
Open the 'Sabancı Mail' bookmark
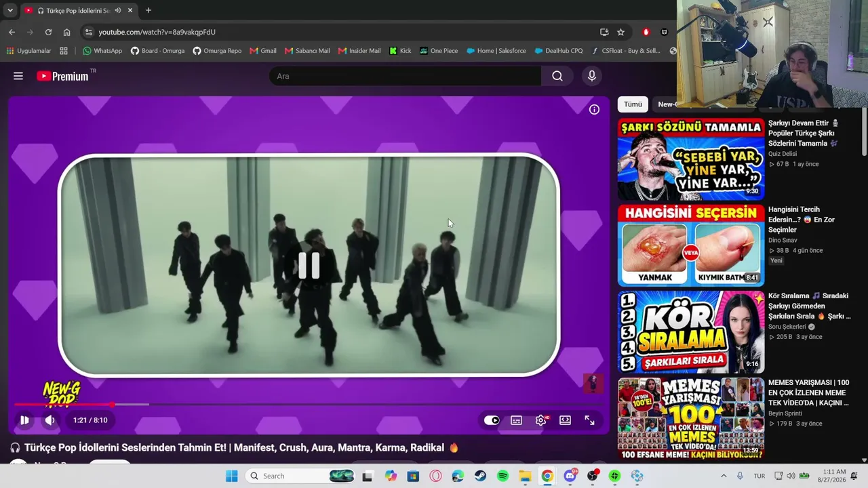coord(307,51)
